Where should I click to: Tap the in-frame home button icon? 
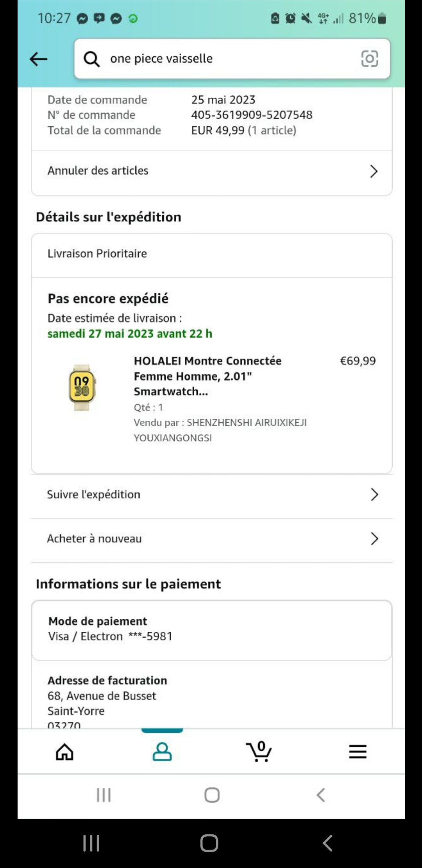coord(212,795)
